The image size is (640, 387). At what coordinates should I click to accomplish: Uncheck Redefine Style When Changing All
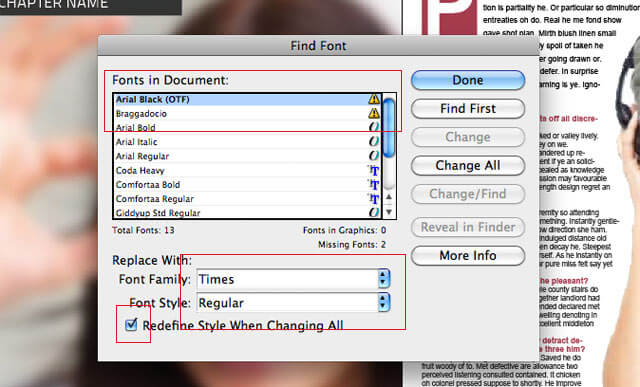[131, 325]
